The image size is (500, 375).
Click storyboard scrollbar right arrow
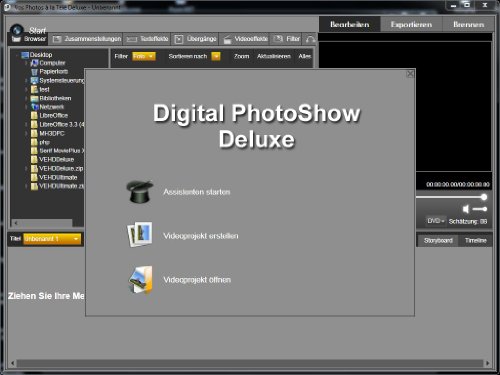488,363
